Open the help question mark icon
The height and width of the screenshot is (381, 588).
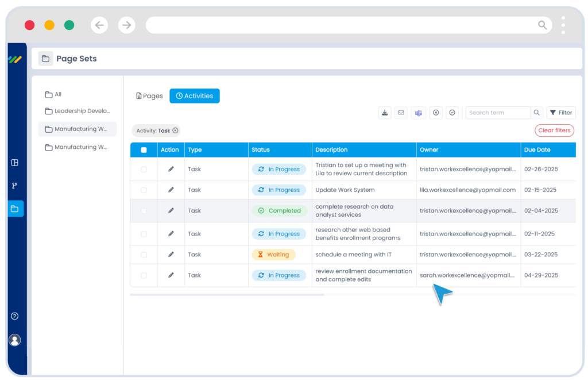pyautogui.click(x=15, y=316)
